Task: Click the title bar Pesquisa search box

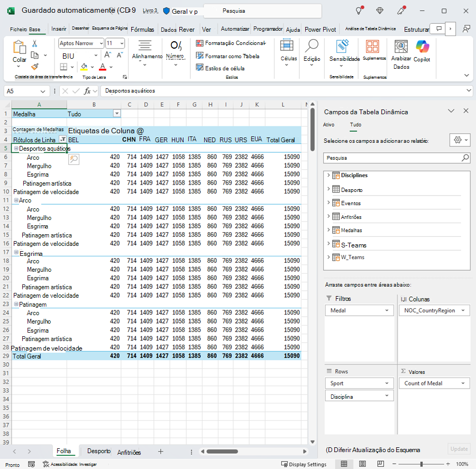Action: 262,11
